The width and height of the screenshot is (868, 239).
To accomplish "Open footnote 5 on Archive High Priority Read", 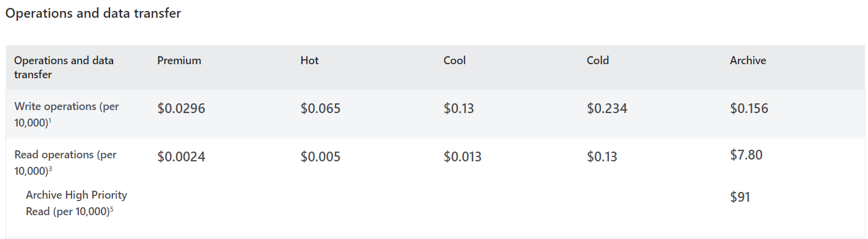I will click(x=112, y=209).
